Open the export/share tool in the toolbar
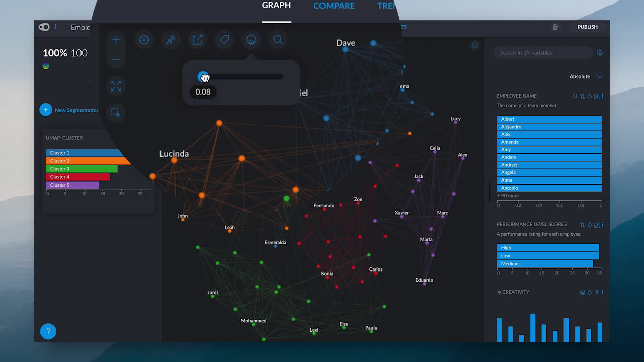The height and width of the screenshot is (362, 644). [x=198, y=40]
